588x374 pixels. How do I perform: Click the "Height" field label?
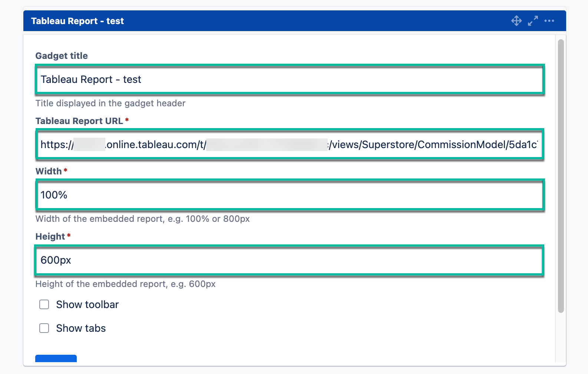50,237
